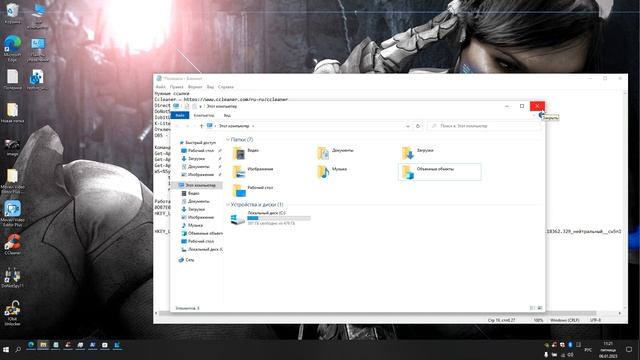Select Быстрый доступ in navigation pane

(198, 143)
